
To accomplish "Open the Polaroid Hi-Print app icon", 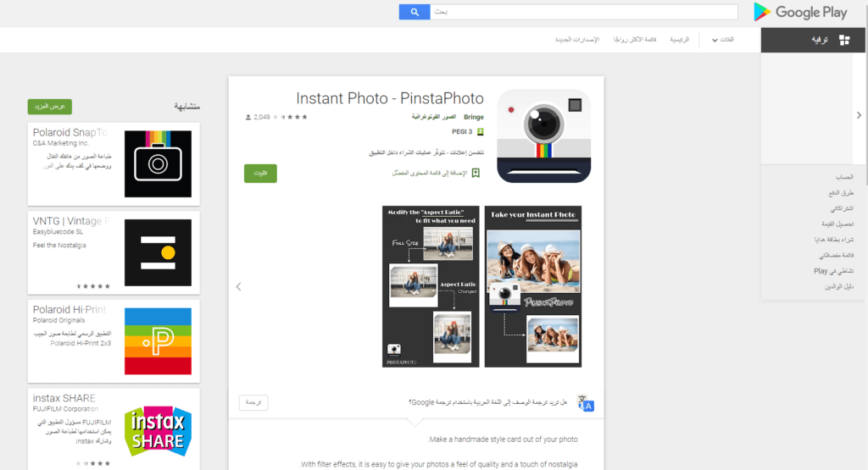I will [158, 340].
